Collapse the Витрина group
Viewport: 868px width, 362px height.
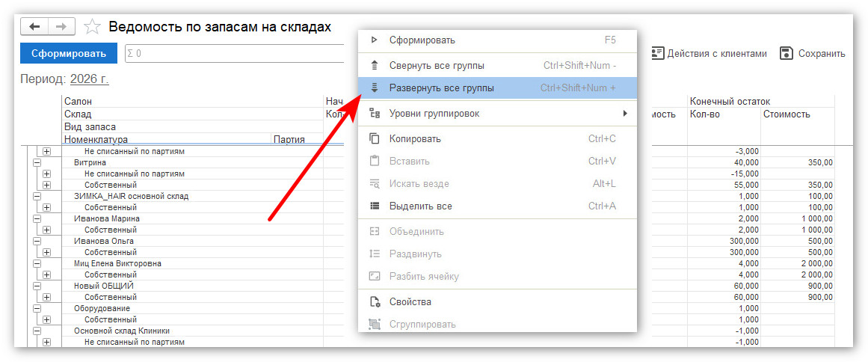37,163
